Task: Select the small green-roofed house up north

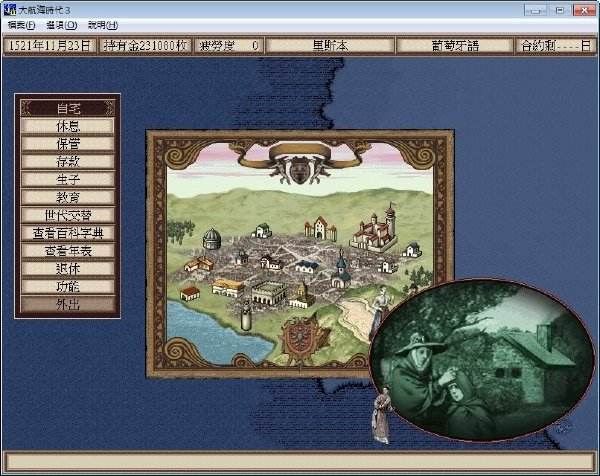Action: [x=262, y=230]
